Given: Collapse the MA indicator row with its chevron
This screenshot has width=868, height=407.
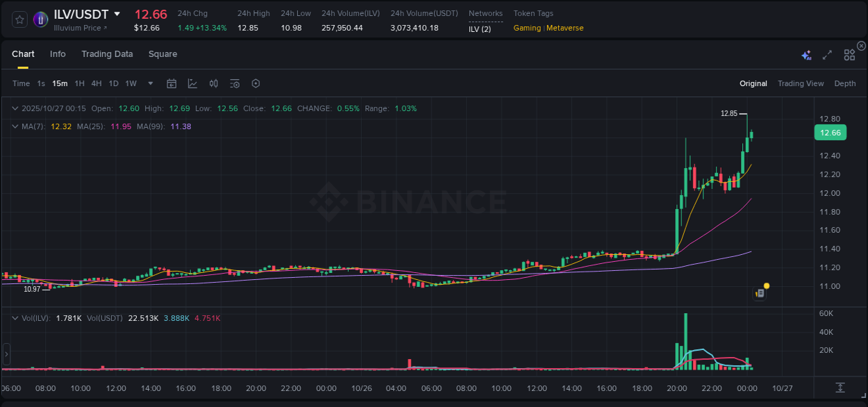Looking at the screenshot, I should [x=15, y=126].
